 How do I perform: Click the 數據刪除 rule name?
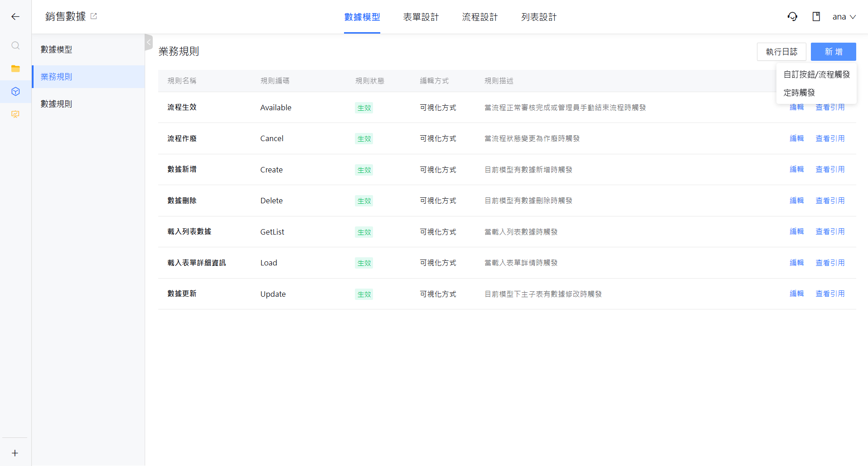[x=182, y=201]
